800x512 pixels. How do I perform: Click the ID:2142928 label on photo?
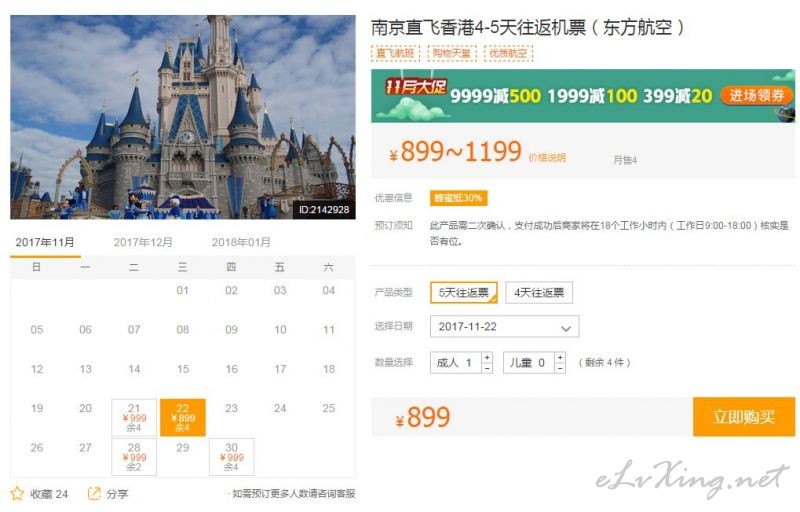(x=324, y=210)
